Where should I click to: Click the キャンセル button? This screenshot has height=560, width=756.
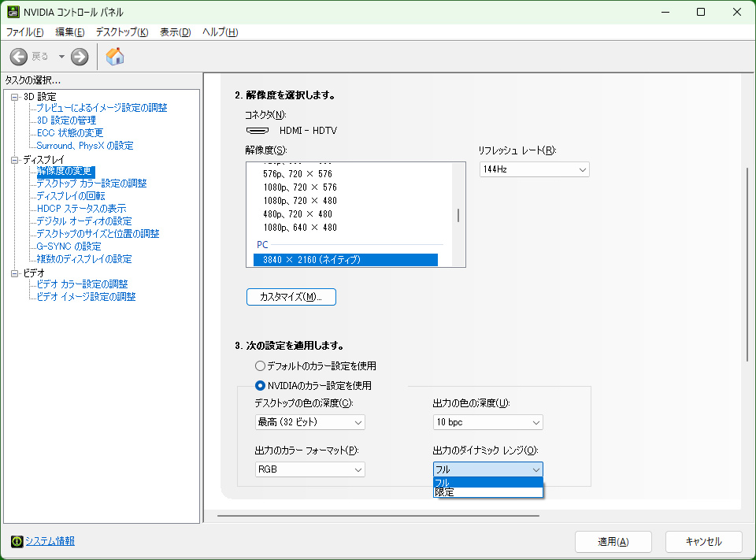click(x=704, y=542)
